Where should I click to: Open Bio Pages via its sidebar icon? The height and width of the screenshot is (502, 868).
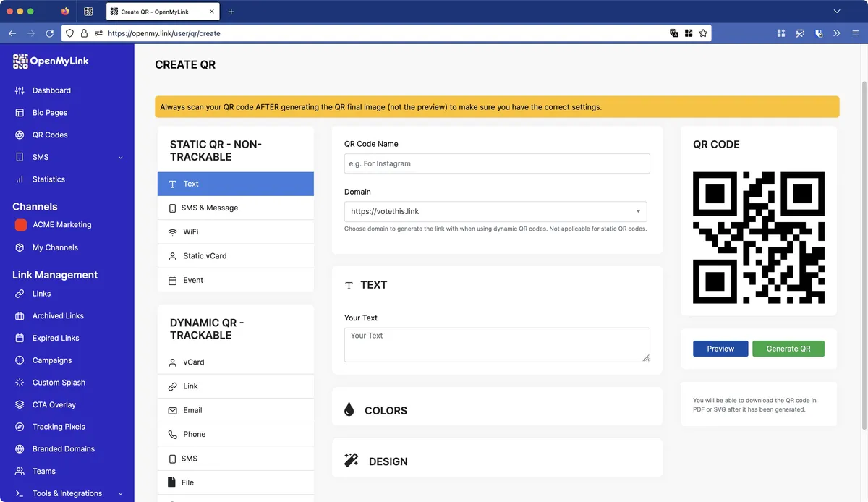[20, 113]
